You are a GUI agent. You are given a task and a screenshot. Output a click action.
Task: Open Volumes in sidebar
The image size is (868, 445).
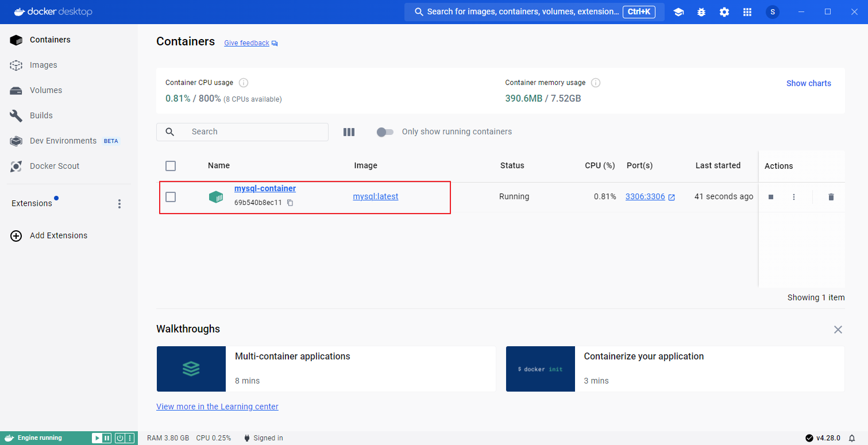point(69,90)
